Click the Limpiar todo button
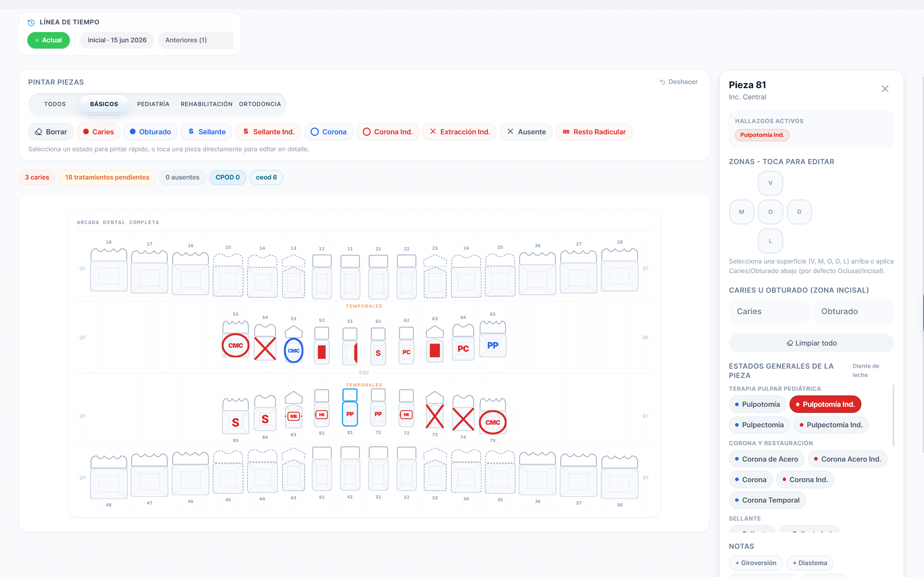The height and width of the screenshot is (577, 924). (811, 343)
